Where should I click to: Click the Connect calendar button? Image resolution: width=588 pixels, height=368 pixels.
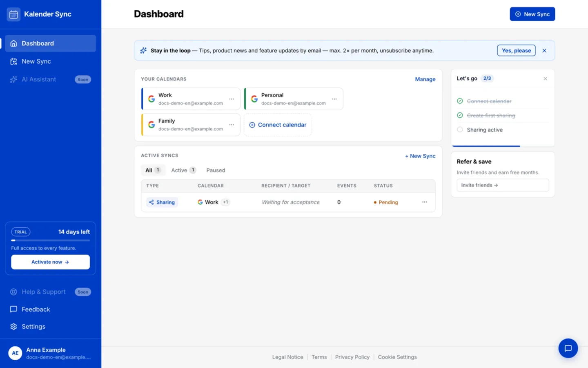(x=278, y=125)
